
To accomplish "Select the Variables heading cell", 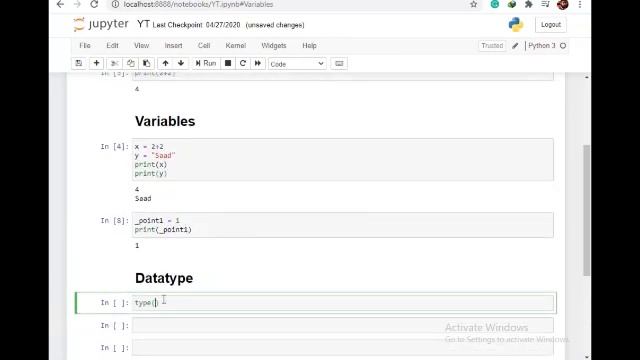I will (x=165, y=121).
